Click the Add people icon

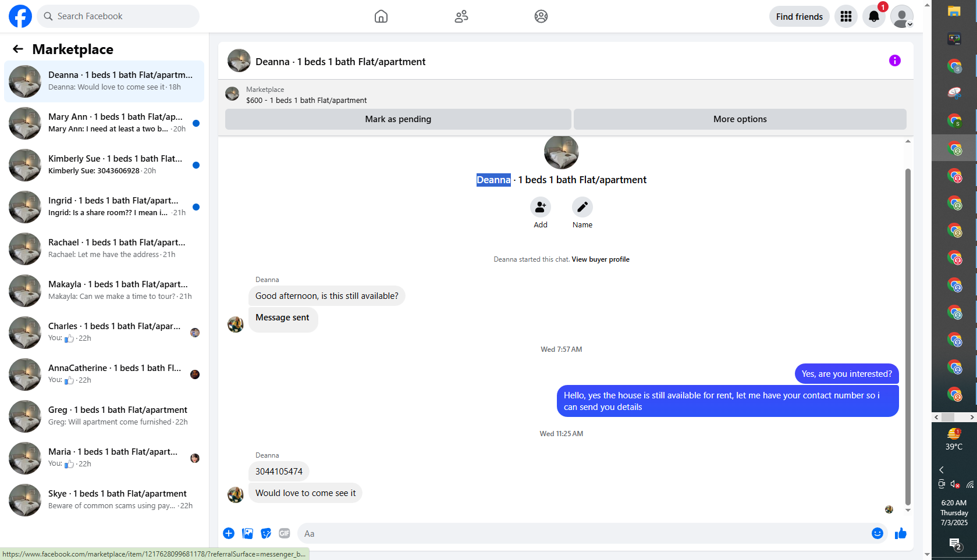click(x=541, y=207)
